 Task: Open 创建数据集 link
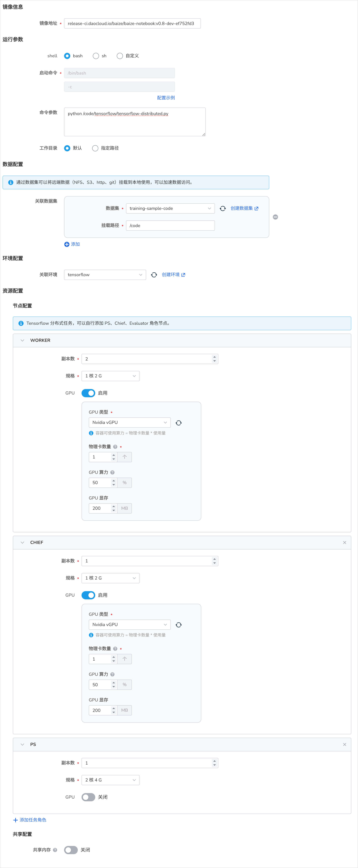pos(241,208)
